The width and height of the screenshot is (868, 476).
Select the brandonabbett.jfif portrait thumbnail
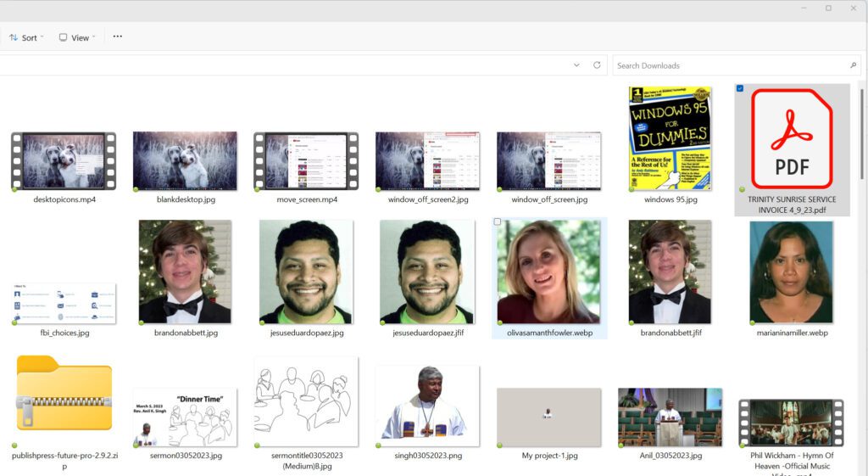[670, 272]
